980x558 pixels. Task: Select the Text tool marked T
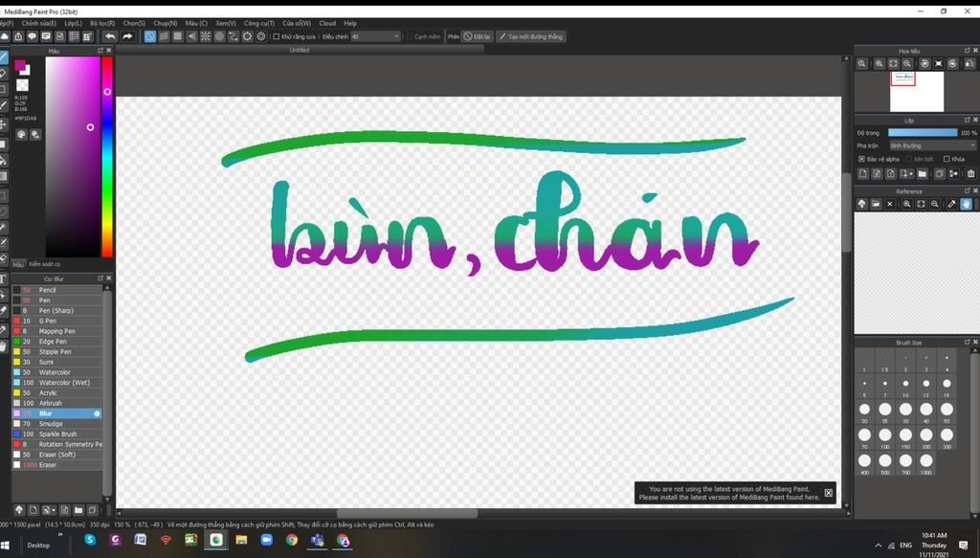click(x=3, y=279)
